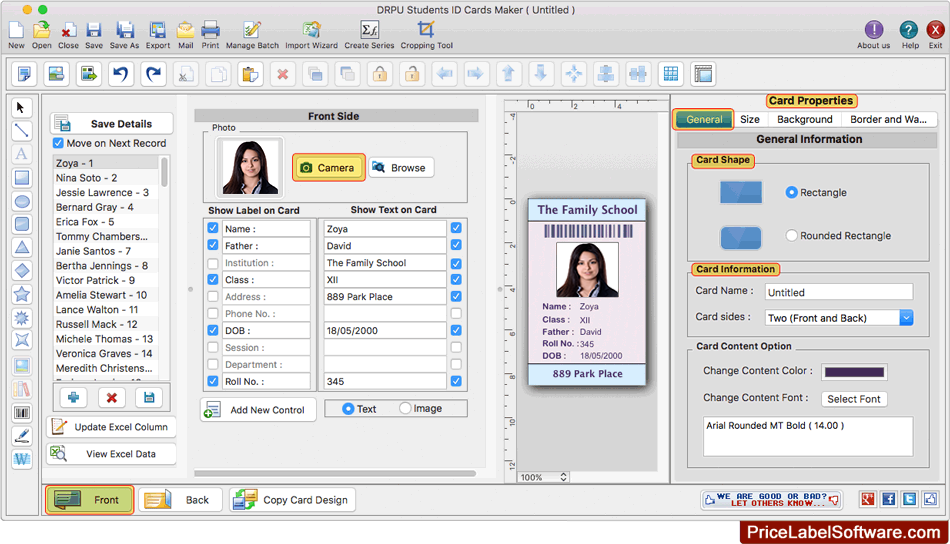Viewport: 950px width, 544px height.
Task: Click the grid view icon
Action: click(671, 74)
